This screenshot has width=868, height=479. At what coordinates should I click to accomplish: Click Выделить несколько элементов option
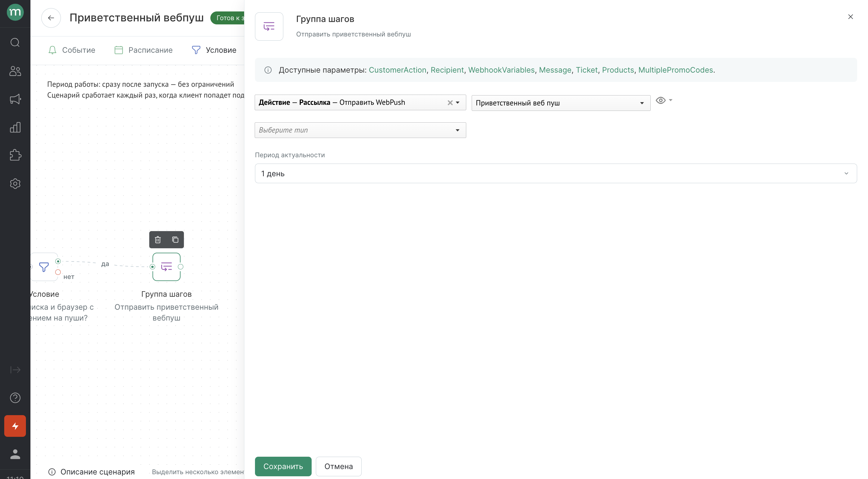(x=198, y=472)
